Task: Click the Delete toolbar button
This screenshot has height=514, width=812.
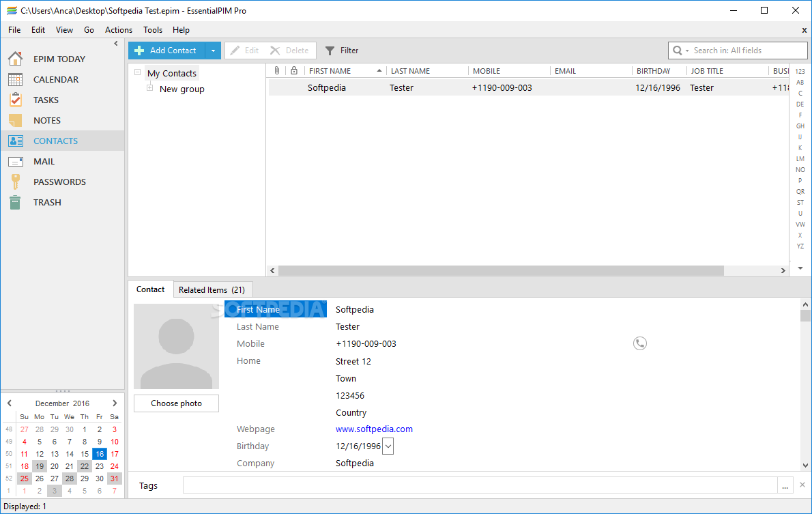Action: (290, 51)
